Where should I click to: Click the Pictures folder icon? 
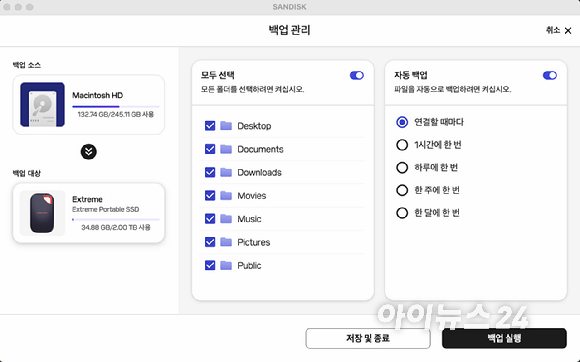pos(226,242)
